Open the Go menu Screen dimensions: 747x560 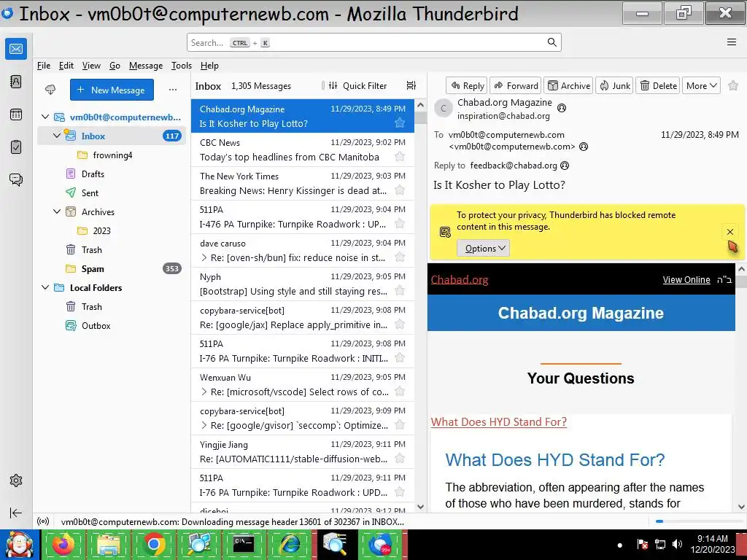pyautogui.click(x=115, y=65)
